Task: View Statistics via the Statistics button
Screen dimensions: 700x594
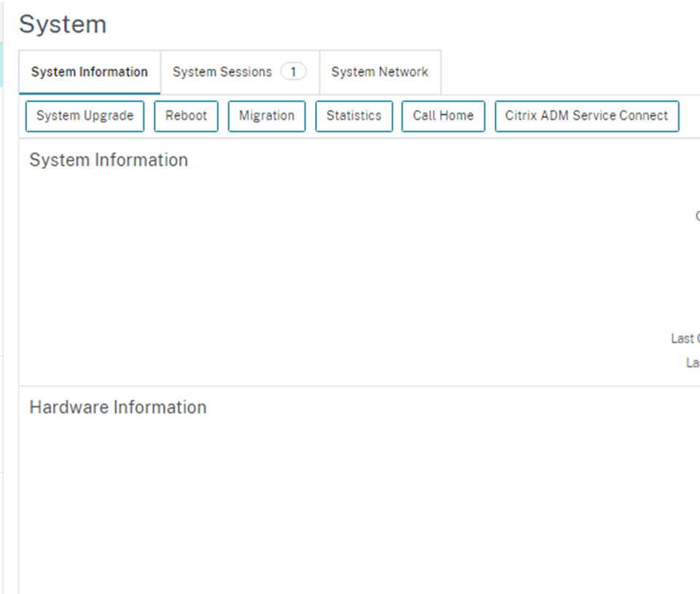Action: point(353,116)
